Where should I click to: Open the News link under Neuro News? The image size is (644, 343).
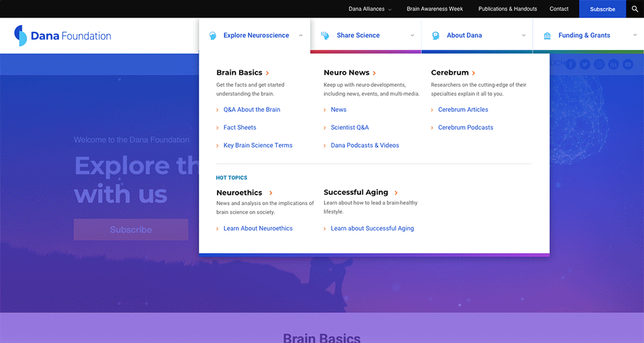(338, 109)
